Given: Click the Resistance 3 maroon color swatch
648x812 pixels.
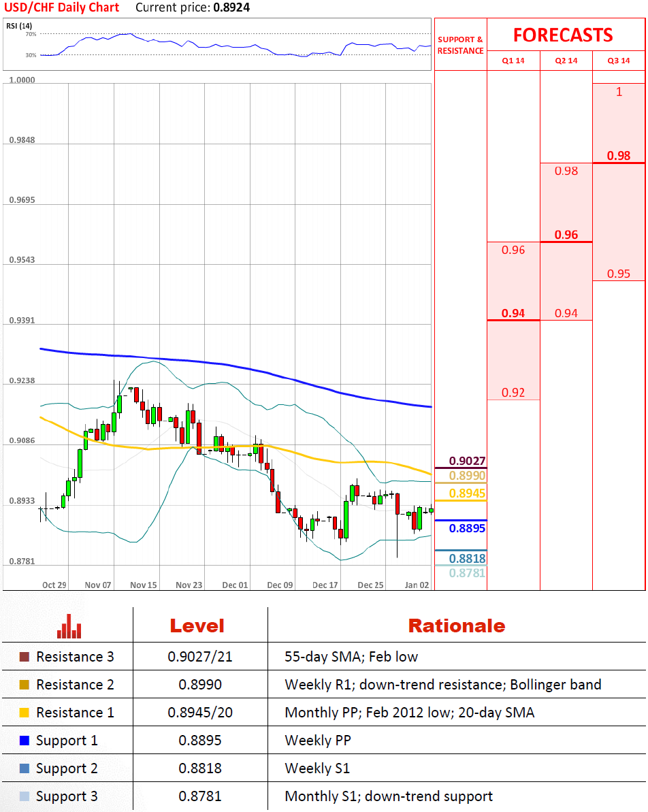Looking at the screenshot, I should click(x=25, y=657).
